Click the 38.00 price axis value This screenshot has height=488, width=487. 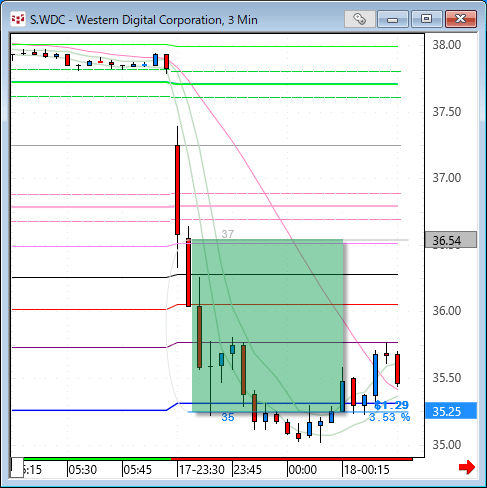click(447, 45)
